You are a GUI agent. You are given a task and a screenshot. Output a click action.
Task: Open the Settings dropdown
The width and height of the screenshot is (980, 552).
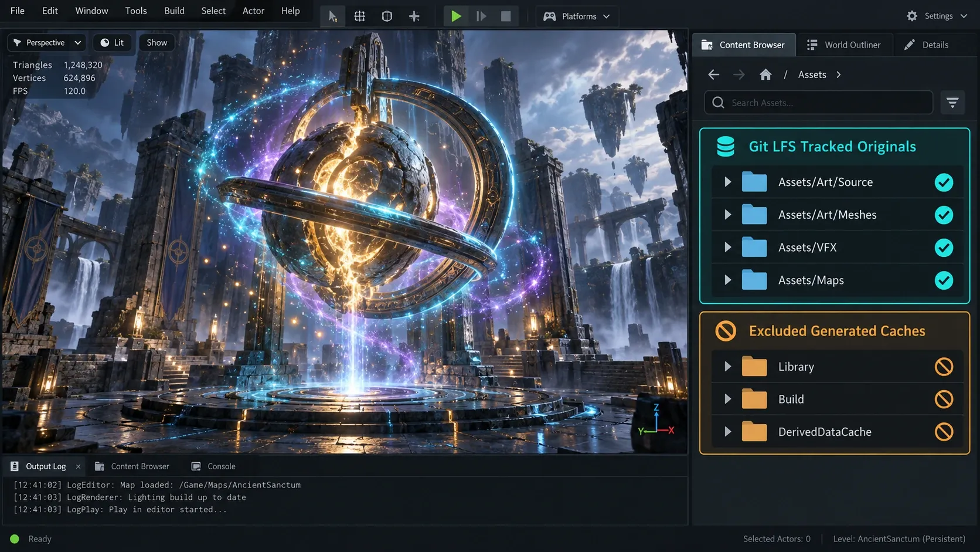pyautogui.click(x=937, y=16)
